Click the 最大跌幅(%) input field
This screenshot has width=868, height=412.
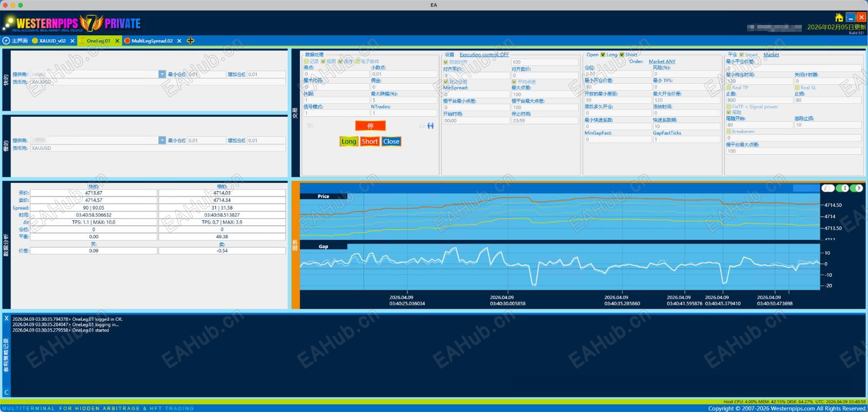point(404,100)
